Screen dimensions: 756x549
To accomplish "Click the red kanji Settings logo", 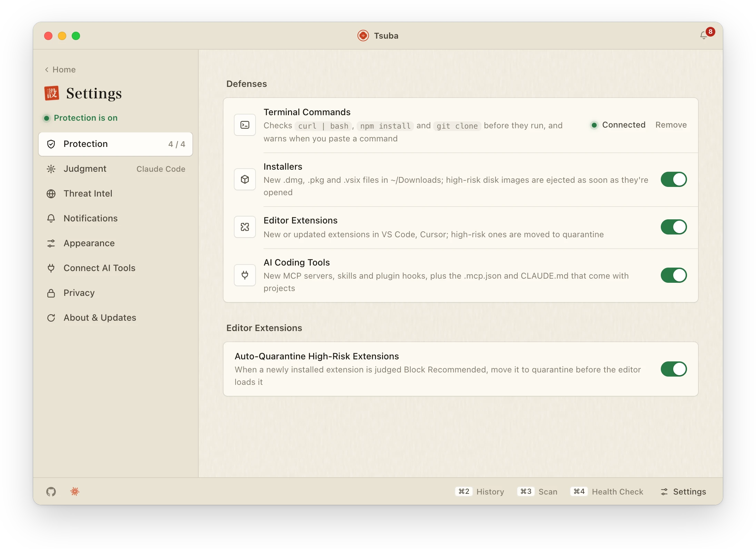I will (x=52, y=93).
